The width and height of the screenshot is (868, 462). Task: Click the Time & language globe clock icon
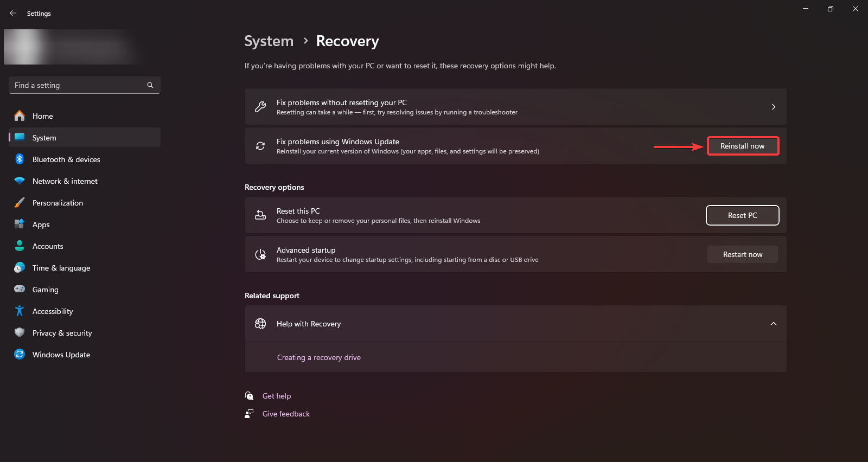click(20, 267)
